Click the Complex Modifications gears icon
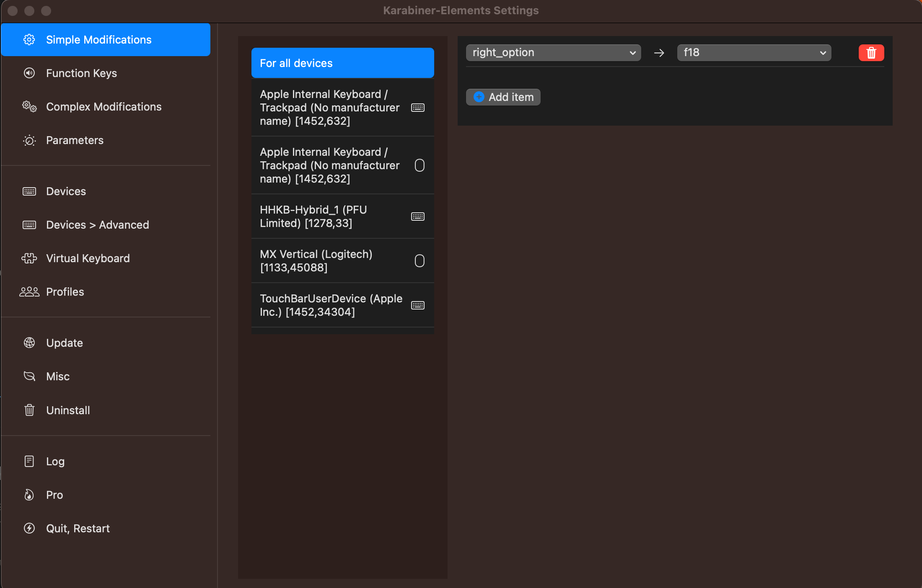This screenshot has height=588, width=922. pyautogui.click(x=29, y=107)
